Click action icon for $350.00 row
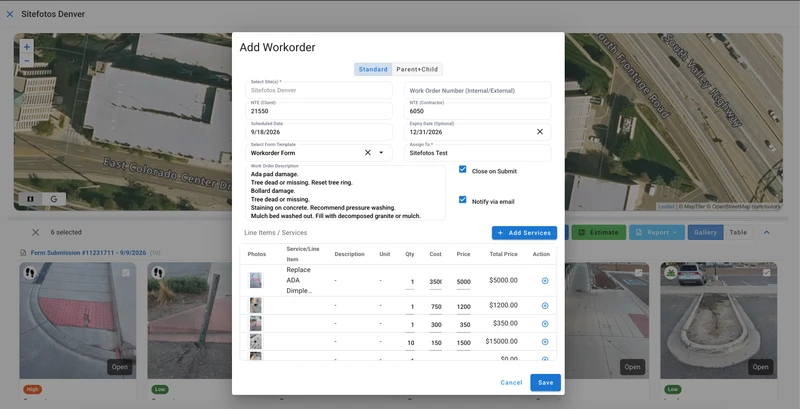Screen dimensions: 800x409 pos(545,324)
